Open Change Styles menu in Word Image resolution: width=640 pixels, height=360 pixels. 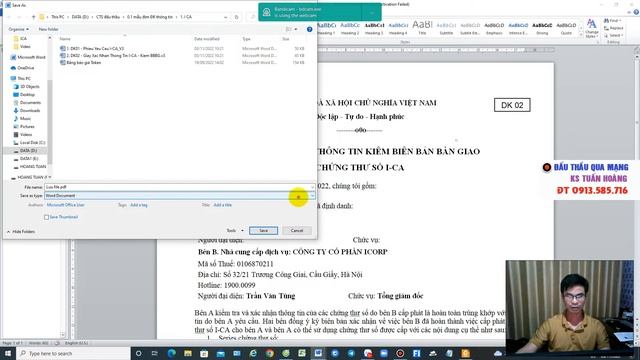pos(591,29)
